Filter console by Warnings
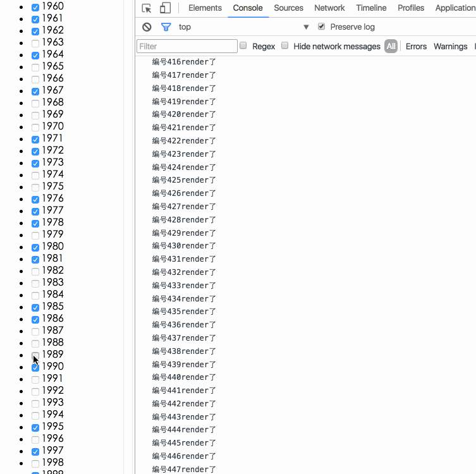This screenshot has width=476, height=474. (x=450, y=46)
